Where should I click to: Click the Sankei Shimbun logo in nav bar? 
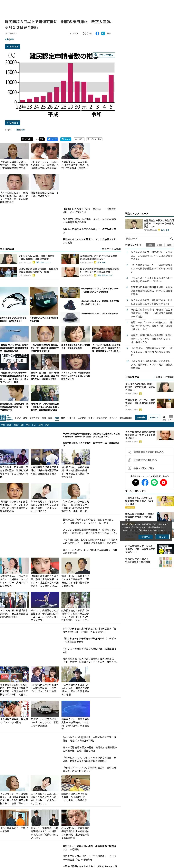pyautogui.click(x=6, y=418)
